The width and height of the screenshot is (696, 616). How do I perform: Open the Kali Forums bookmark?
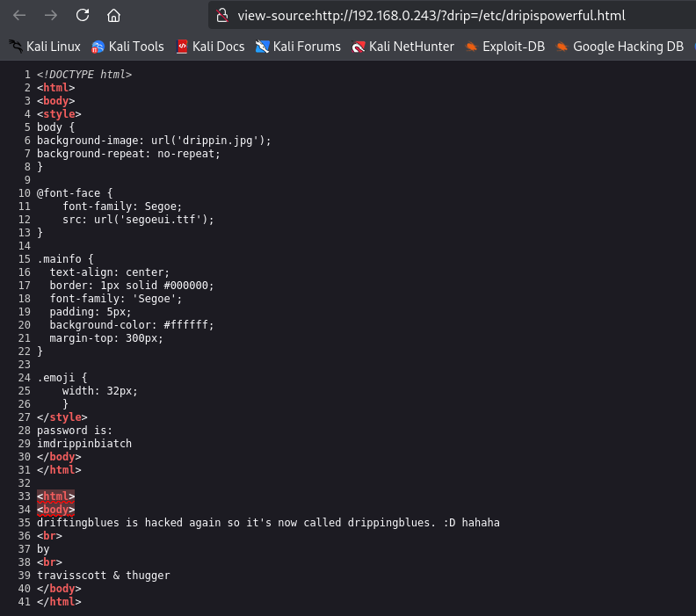coord(298,47)
